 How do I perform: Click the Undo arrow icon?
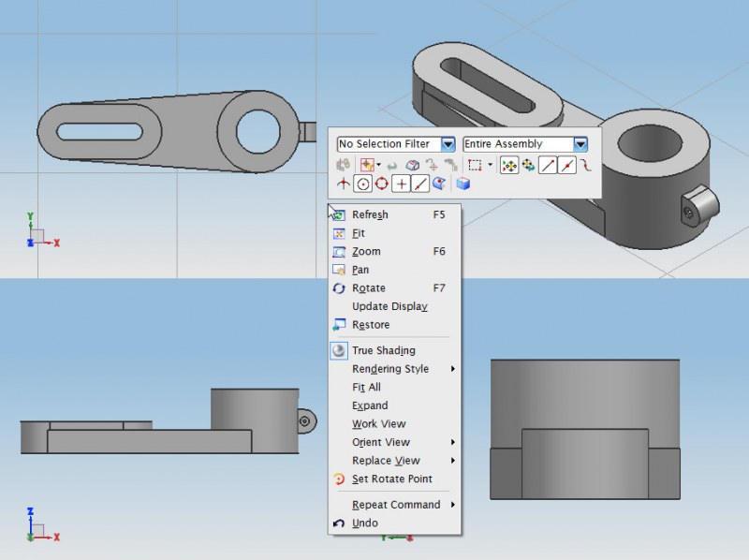click(x=339, y=523)
